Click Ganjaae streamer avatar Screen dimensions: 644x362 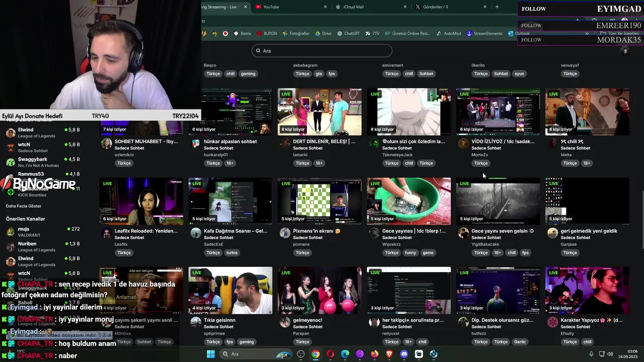click(552, 233)
